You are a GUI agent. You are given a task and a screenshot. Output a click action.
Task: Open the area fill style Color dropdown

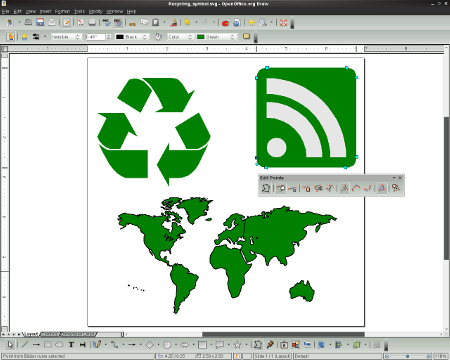[180, 37]
